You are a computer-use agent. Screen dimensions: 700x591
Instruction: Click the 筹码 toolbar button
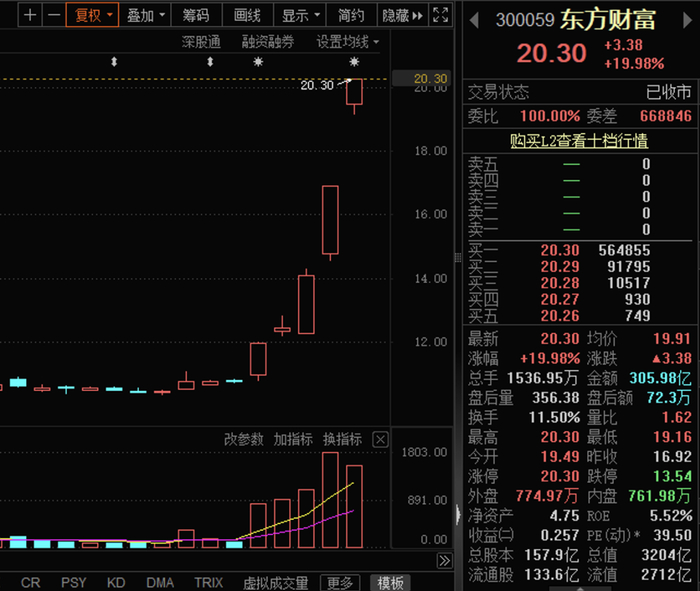[196, 15]
